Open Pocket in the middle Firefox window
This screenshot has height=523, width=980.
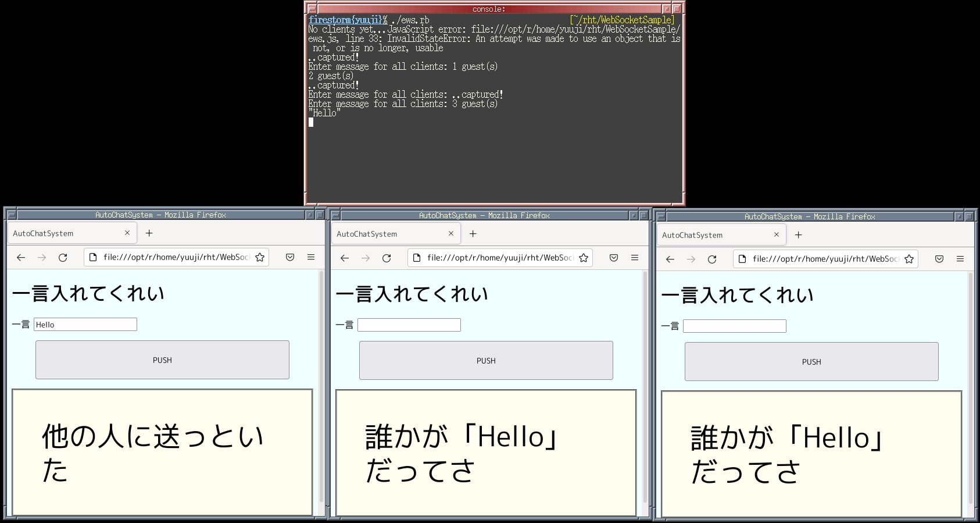point(613,258)
